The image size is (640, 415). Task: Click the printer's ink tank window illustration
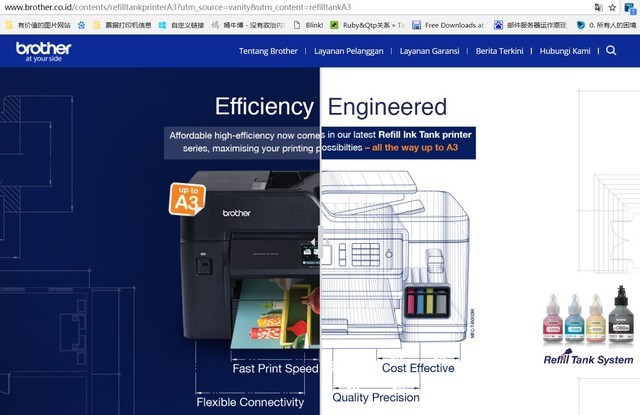427,302
